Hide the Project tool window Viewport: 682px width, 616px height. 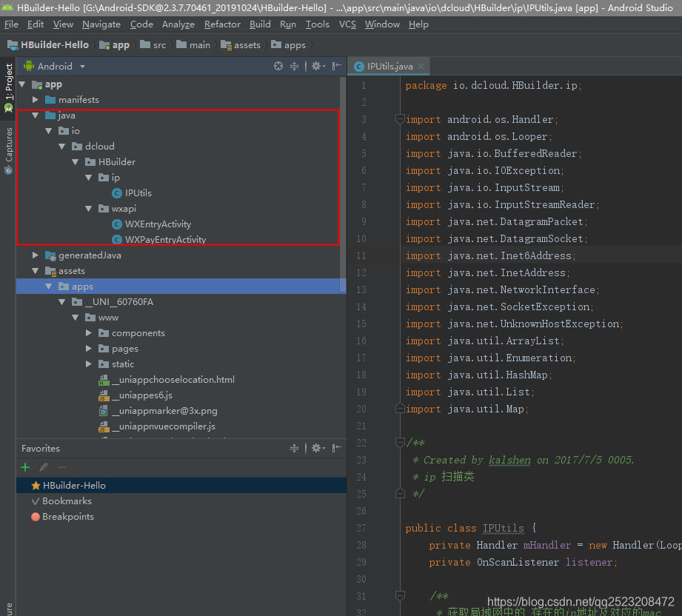tap(337, 66)
